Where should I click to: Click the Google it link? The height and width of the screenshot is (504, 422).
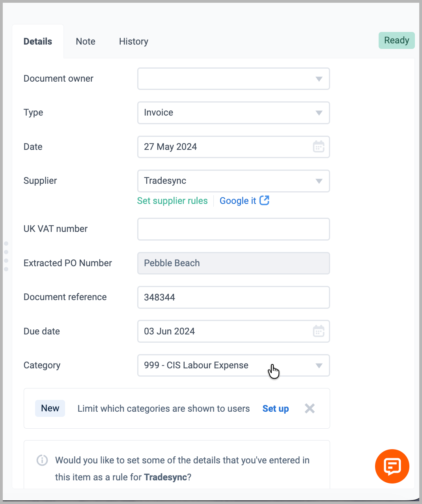pyautogui.click(x=238, y=201)
